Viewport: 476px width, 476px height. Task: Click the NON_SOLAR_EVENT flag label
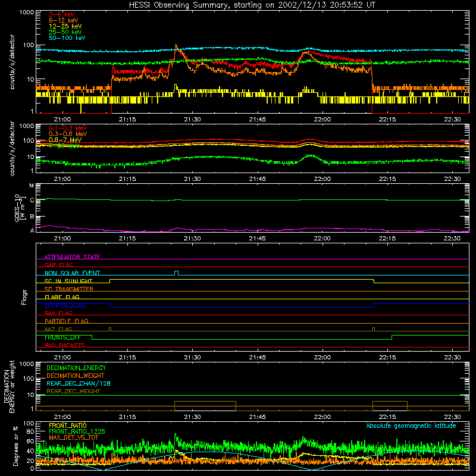[x=72, y=273]
